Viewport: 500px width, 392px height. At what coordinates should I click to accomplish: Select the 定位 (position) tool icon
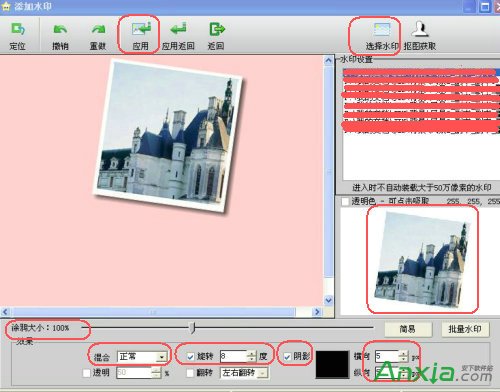[x=18, y=29]
